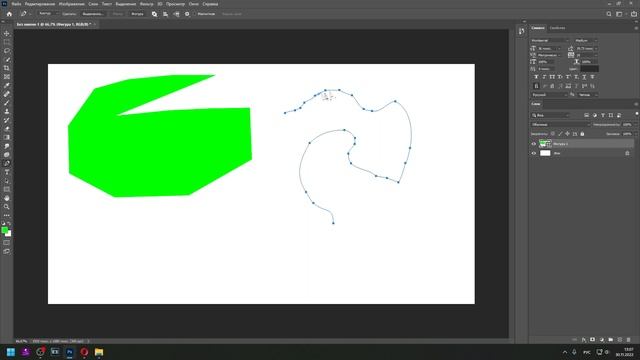Select the Eyedropper tool
Screen dimensions: 640x360
(7, 85)
